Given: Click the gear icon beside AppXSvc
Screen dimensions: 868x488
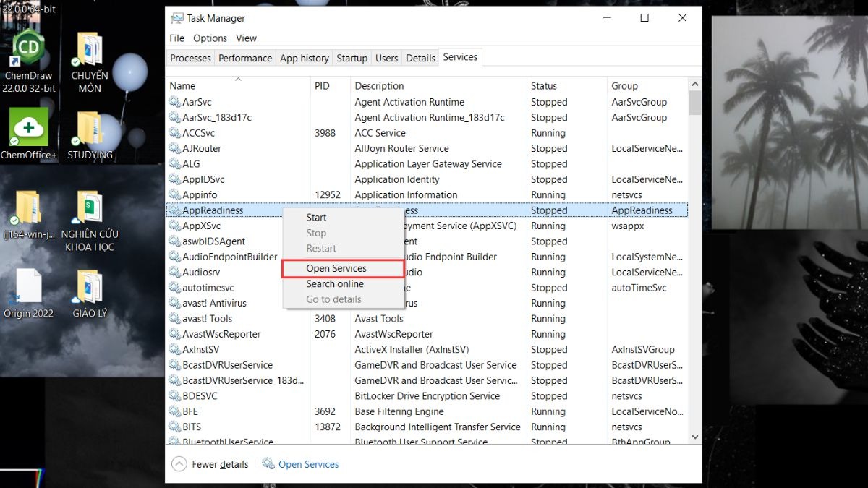Looking at the screenshot, I should tap(174, 226).
